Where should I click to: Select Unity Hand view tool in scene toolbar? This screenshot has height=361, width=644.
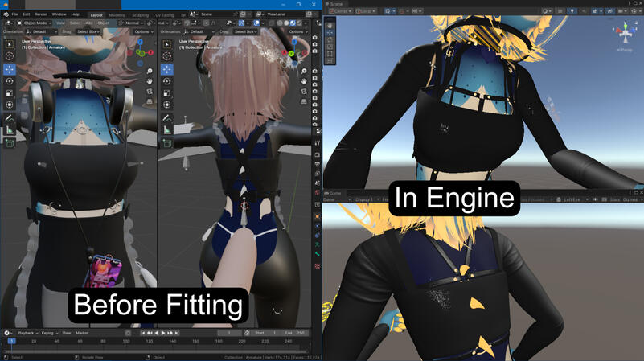(x=330, y=26)
